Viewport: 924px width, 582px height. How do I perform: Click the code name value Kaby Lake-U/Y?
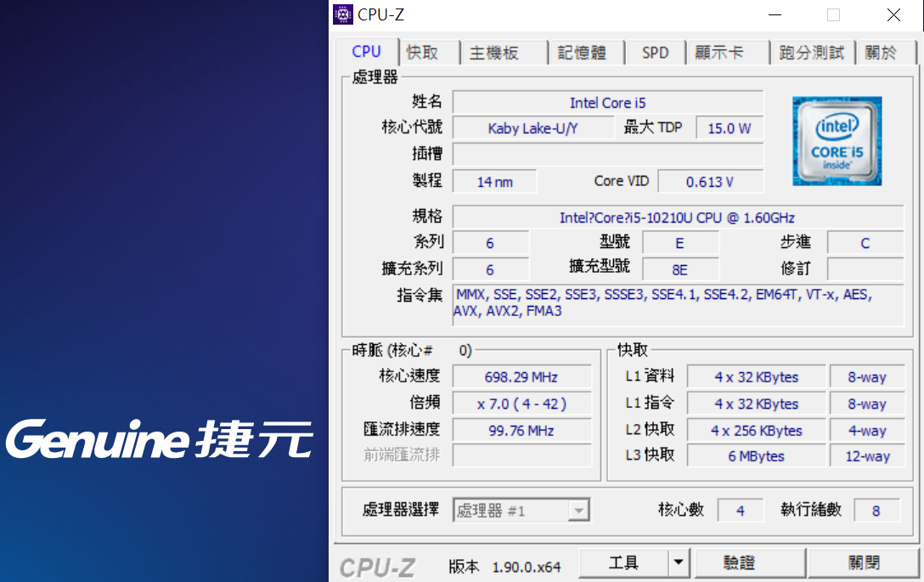tap(532, 128)
